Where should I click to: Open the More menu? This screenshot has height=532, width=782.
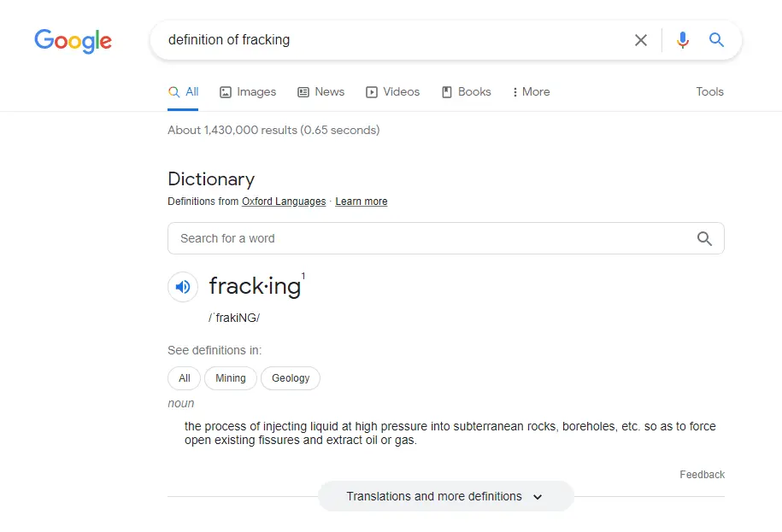(531, 92)
